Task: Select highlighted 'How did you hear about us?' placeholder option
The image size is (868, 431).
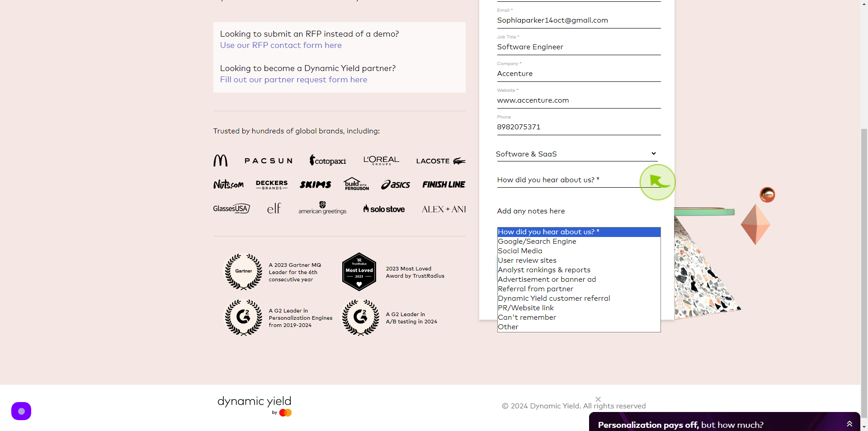Action: [x=579, y=232]
